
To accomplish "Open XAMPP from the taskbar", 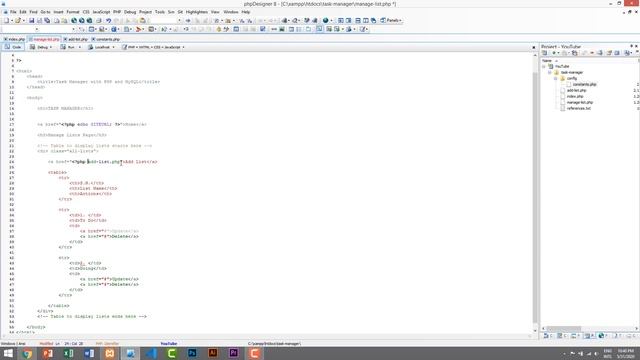I will click(110, 353).
